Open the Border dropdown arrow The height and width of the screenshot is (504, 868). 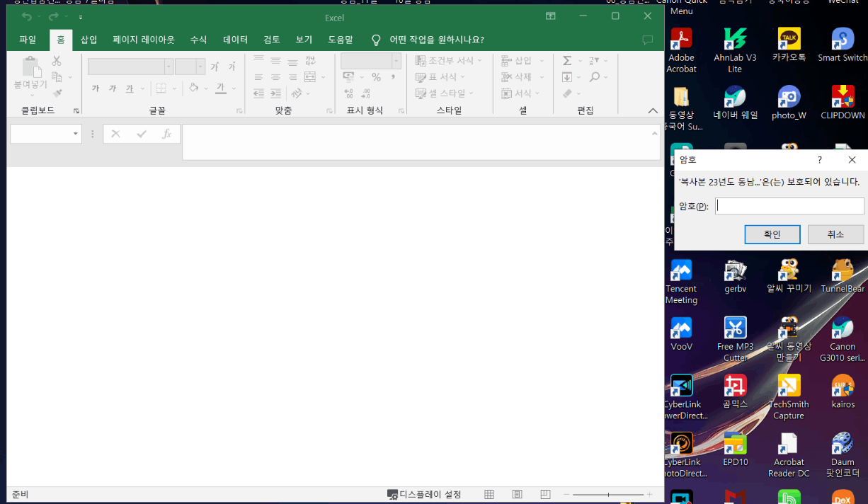pyautogui.click(x=173, y=88)
